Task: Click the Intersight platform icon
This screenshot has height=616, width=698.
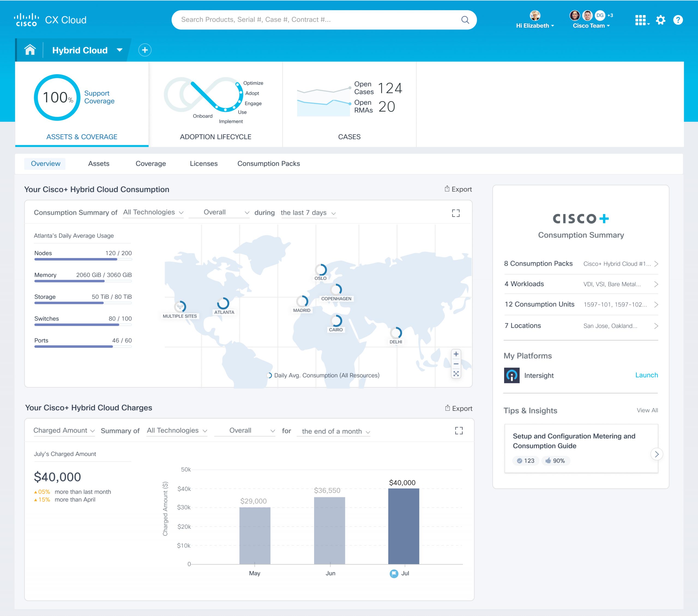Action: pos(512,375)
